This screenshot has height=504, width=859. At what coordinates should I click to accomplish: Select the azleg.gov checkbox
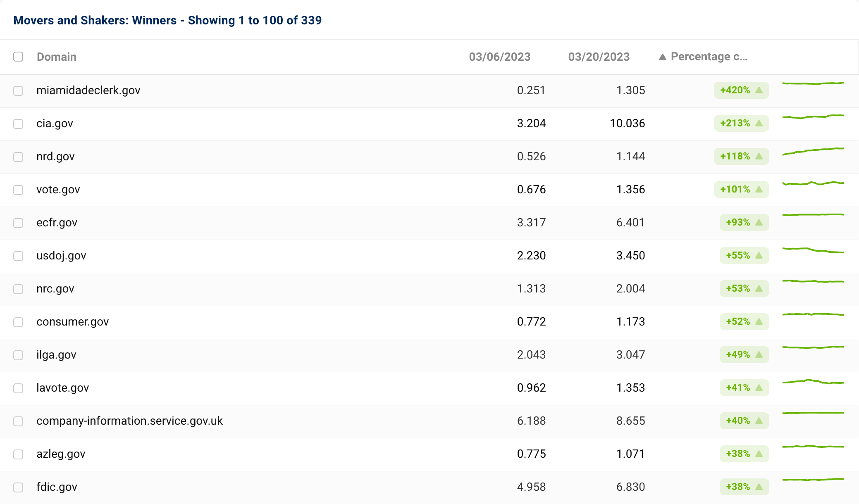18,454
